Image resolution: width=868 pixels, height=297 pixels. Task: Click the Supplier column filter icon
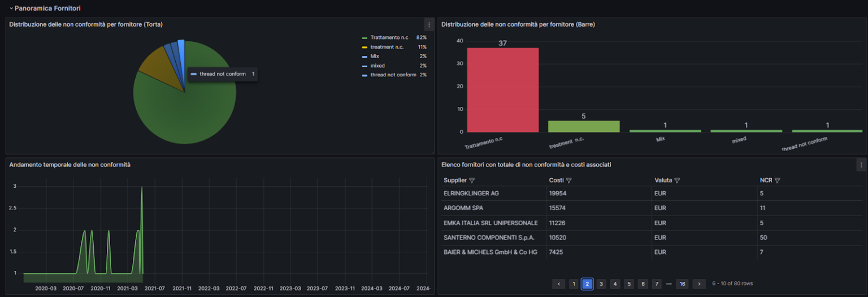[472, 180]
